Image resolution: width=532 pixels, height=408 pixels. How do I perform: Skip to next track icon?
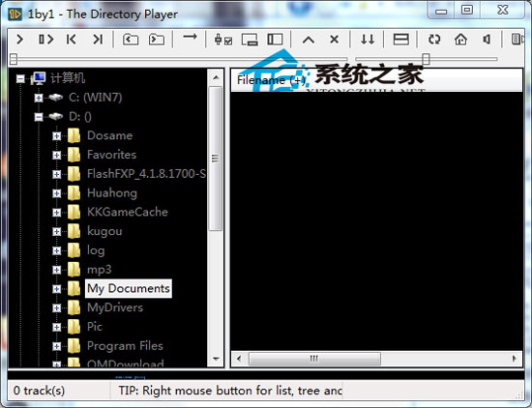tap(98, 40)
